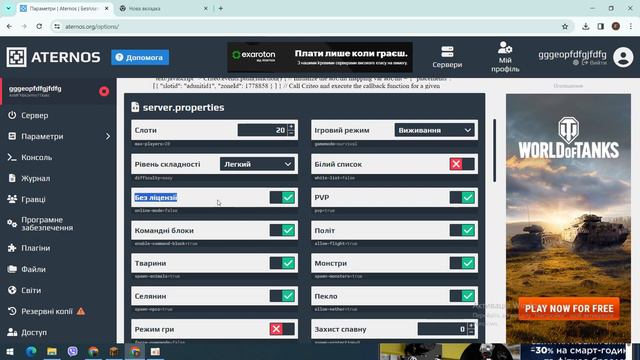
Task: Open the tab search dropdown arrow
Action: point(8,8)
